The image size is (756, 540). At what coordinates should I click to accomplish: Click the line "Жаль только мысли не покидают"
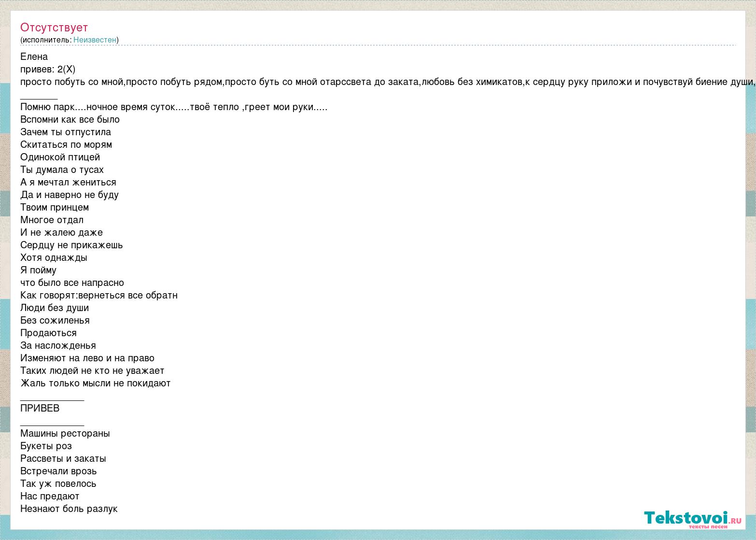[x=96, y=383]
